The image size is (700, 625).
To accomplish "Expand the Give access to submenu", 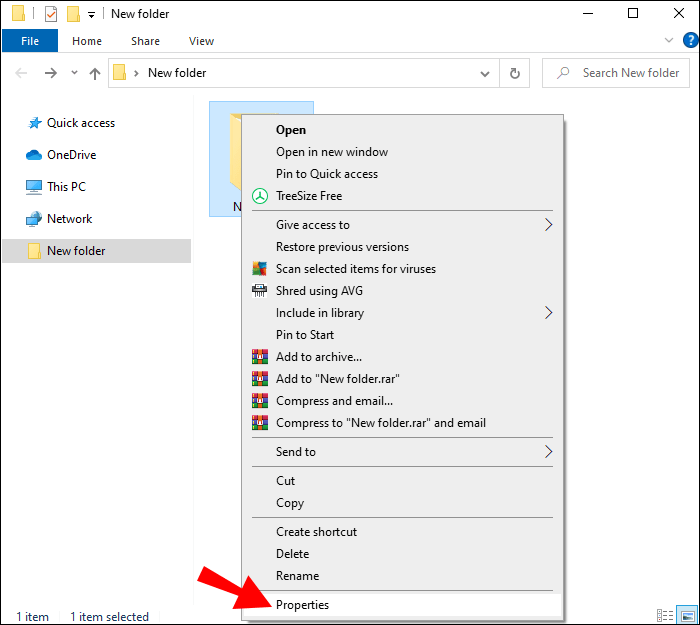I will point(402,225).
